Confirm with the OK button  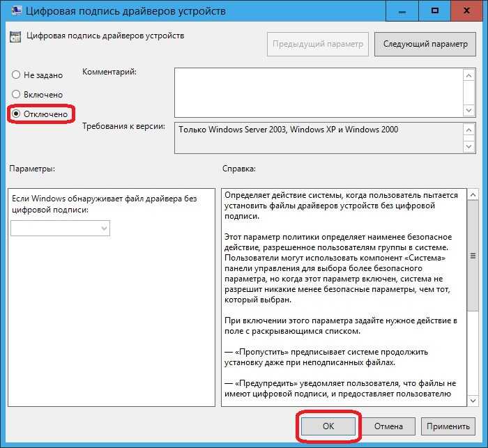point(328,426)
